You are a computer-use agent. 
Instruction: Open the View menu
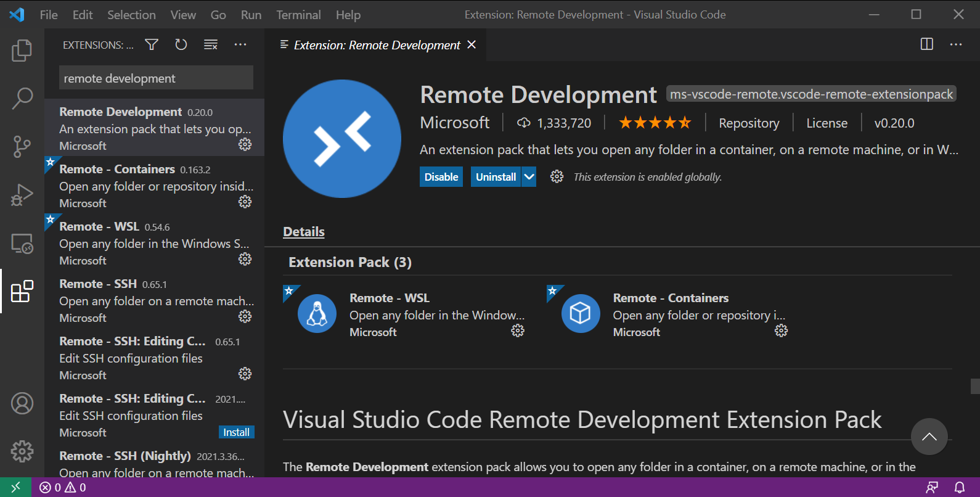(183, 15)
